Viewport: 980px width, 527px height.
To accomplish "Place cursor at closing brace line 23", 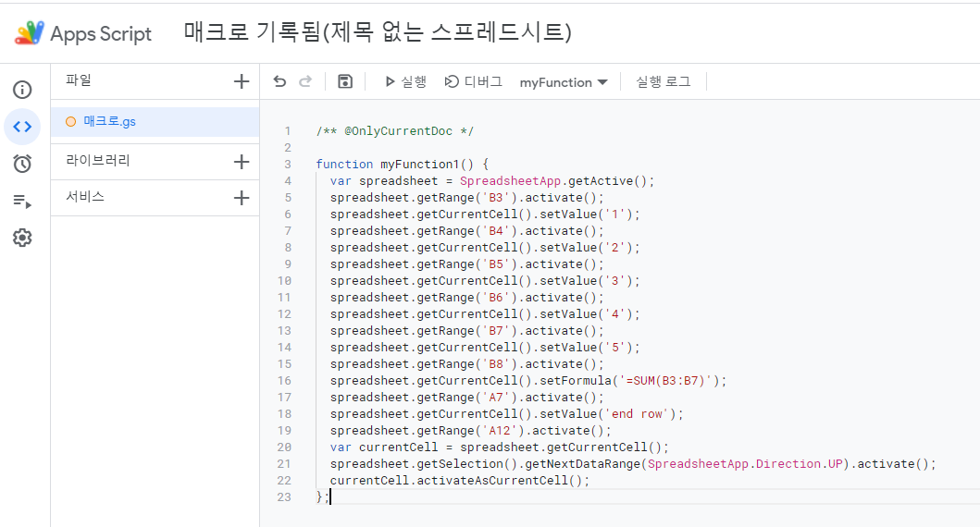I will pos(322,497).
